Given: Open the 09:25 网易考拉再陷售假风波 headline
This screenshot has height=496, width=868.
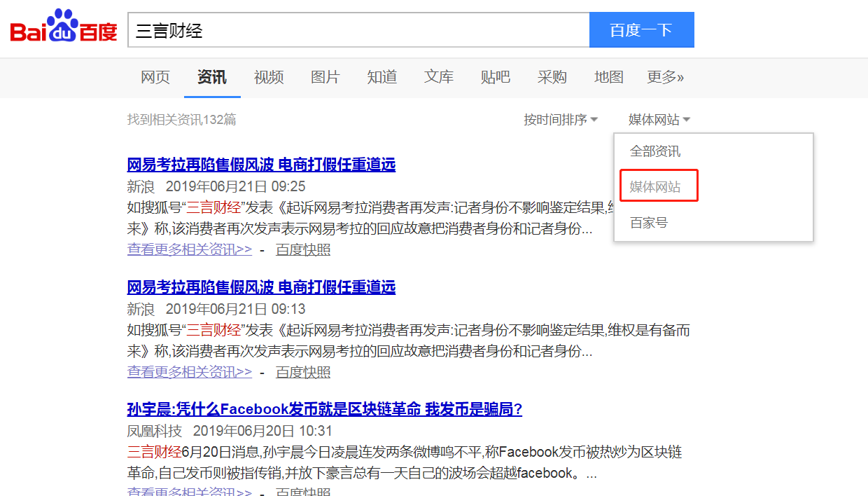Looking at the screenshot, I should (x=261, y=165).
